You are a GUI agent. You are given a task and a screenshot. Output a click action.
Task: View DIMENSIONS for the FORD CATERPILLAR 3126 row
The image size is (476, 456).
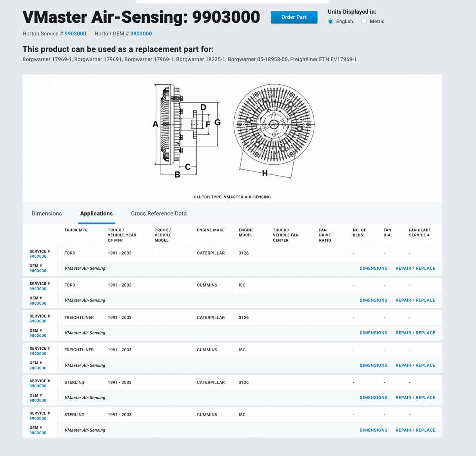[373, 268]
